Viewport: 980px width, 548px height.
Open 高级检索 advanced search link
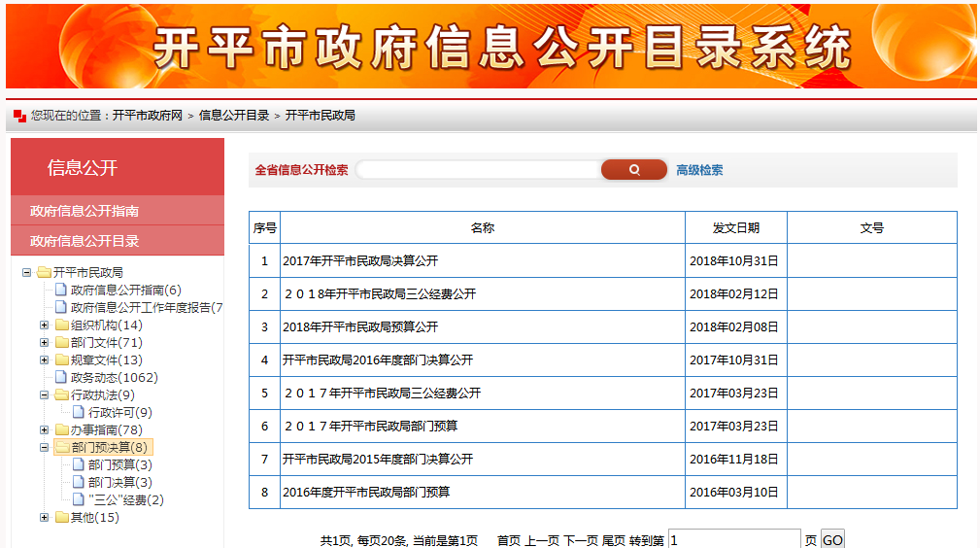699,170
